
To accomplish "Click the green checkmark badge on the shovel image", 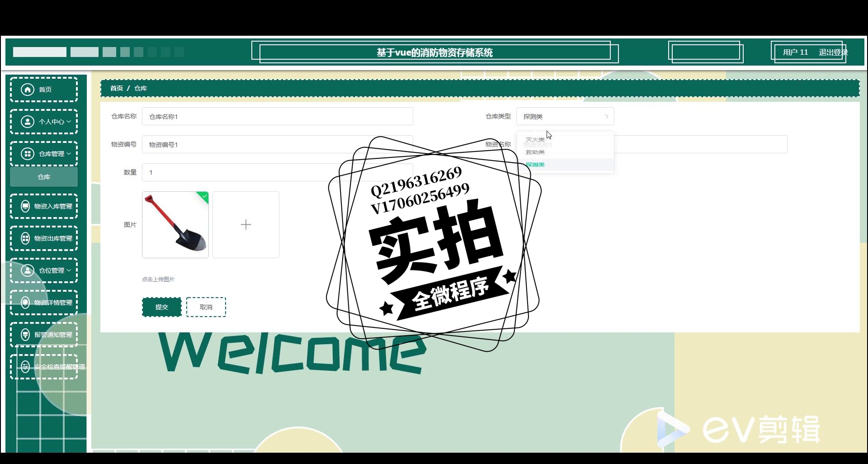I will (203, 196).
